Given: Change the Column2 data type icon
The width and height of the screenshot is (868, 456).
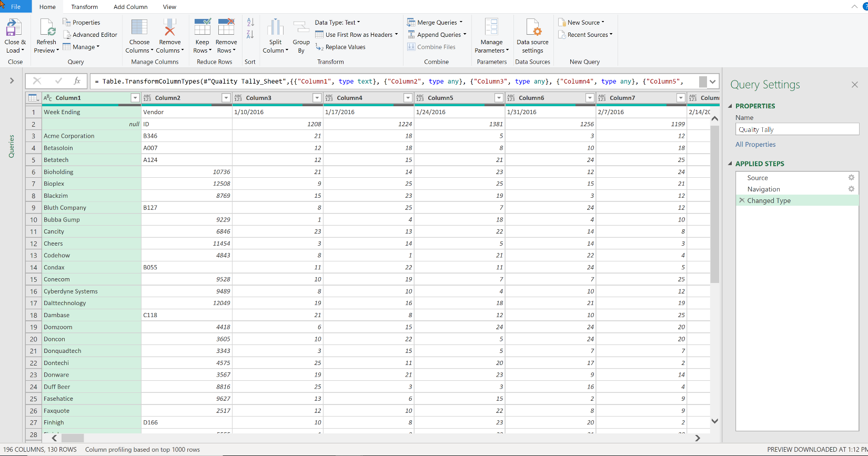Looking at the screenshot, I should (x=147, y=98).
